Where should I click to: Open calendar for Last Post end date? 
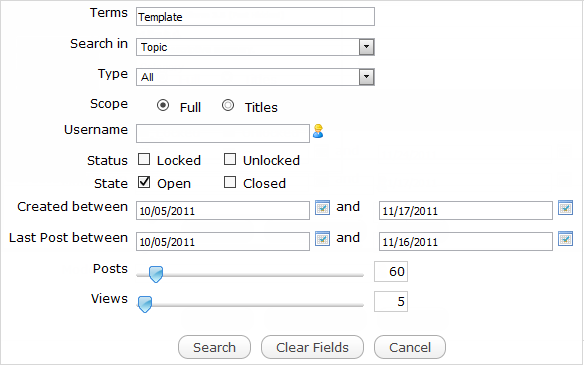click(565, 238)
